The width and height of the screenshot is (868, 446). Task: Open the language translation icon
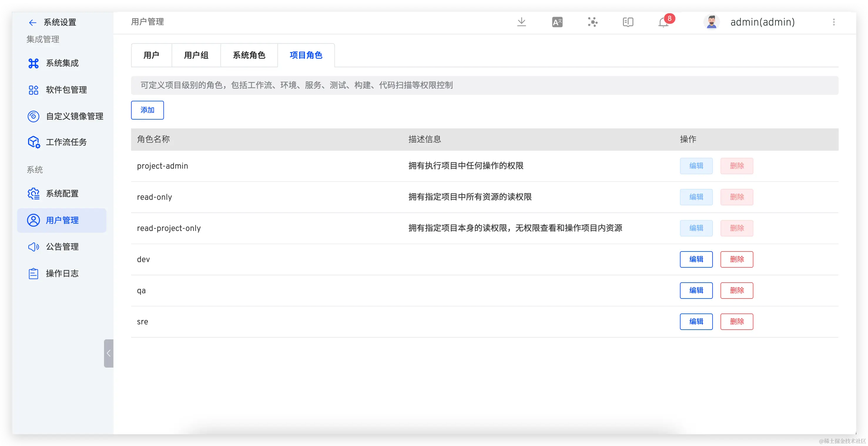[x=557, y=22]
